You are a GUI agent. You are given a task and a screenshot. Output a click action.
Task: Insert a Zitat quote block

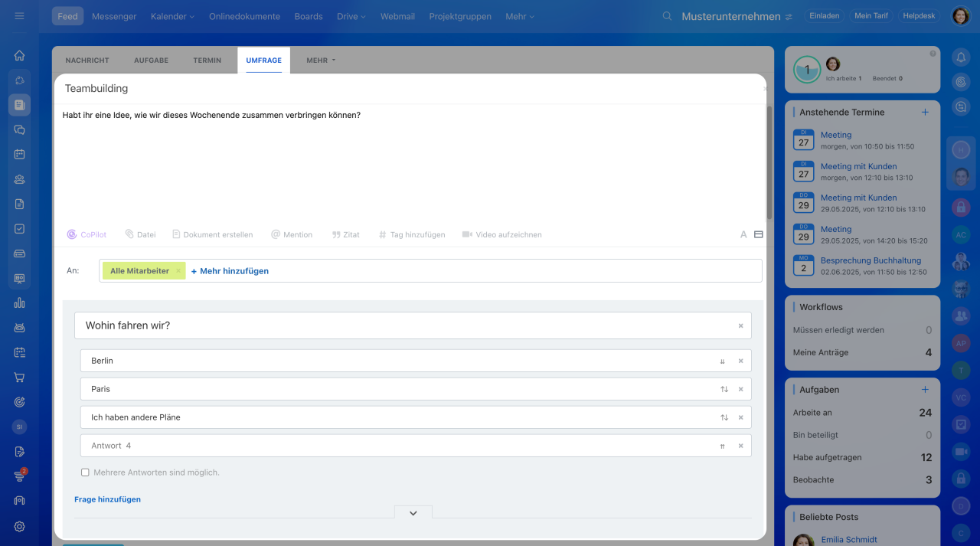(x=345, y=235)
